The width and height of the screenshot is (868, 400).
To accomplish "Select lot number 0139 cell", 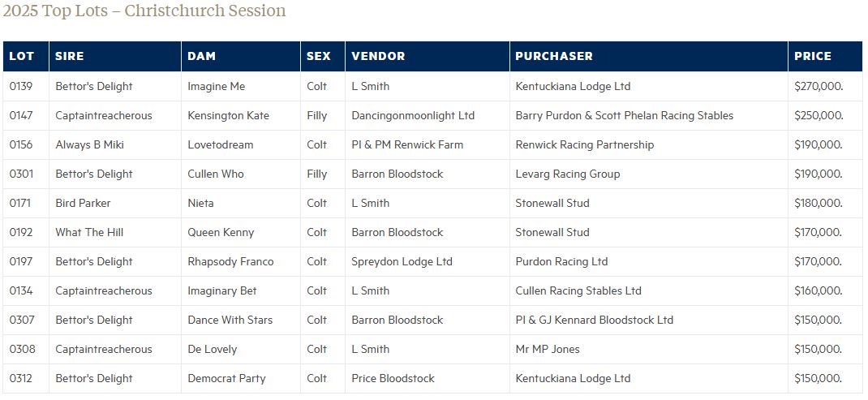I will coord(21,87).
